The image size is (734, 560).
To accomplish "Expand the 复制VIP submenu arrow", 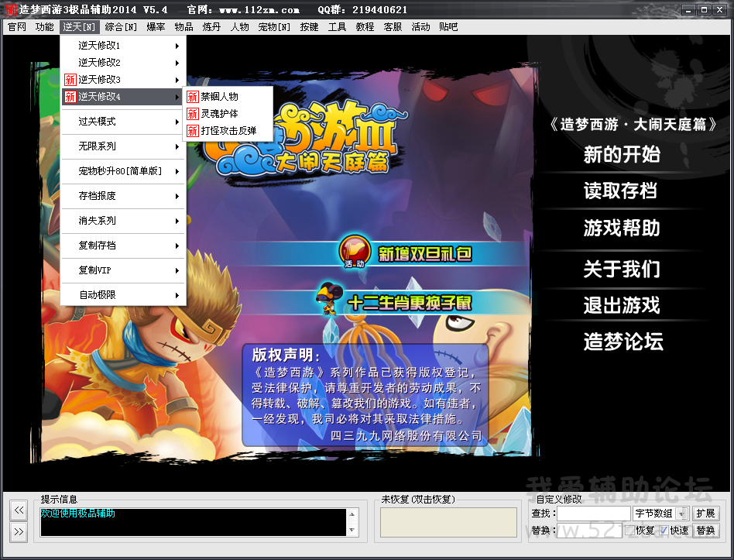I will point(177,270).
